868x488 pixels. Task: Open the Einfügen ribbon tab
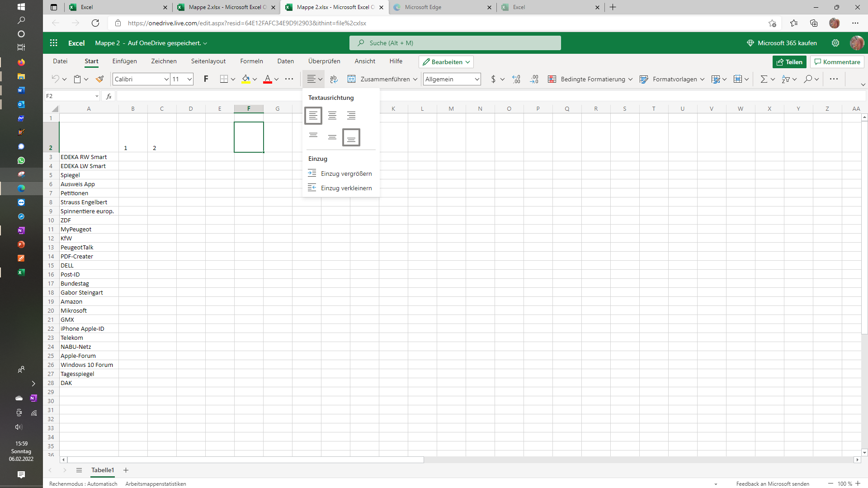coord(124,61)
